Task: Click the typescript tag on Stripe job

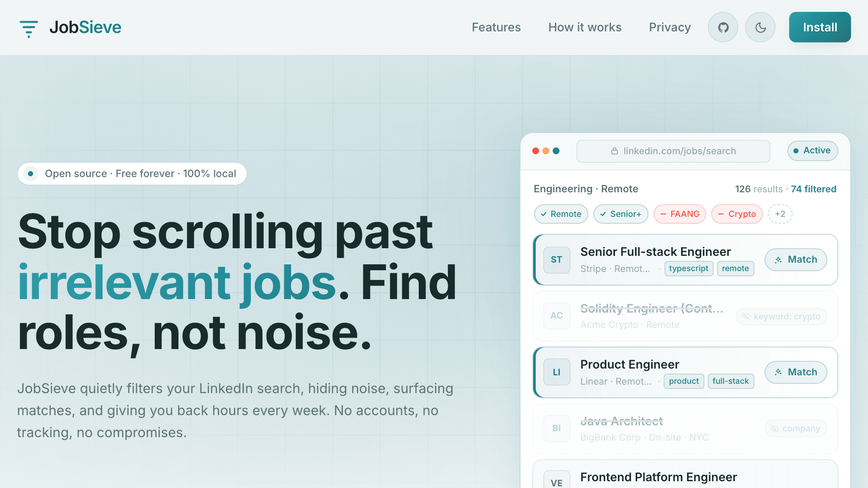Action: (x=689, y=269)
